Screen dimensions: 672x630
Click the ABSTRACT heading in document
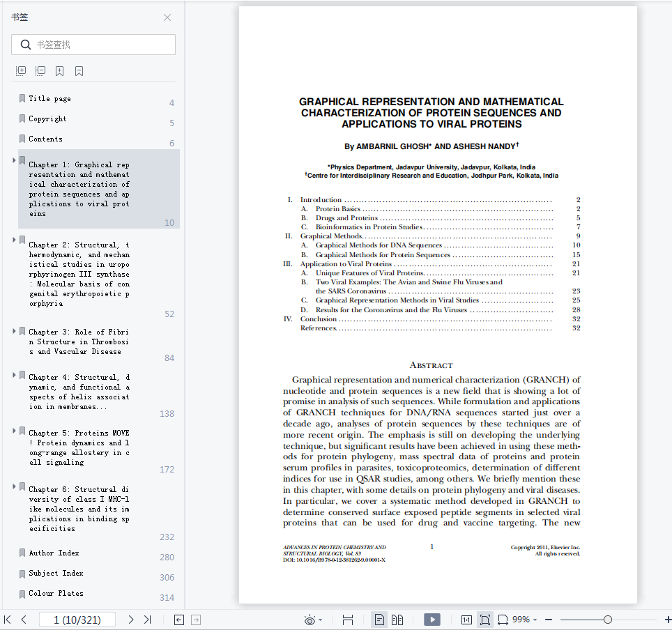431,365
